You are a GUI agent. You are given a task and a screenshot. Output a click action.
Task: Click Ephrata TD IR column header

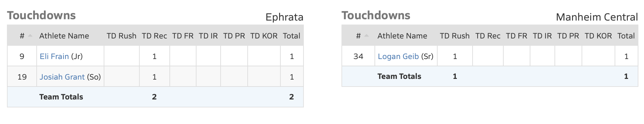tap(208, 36)
